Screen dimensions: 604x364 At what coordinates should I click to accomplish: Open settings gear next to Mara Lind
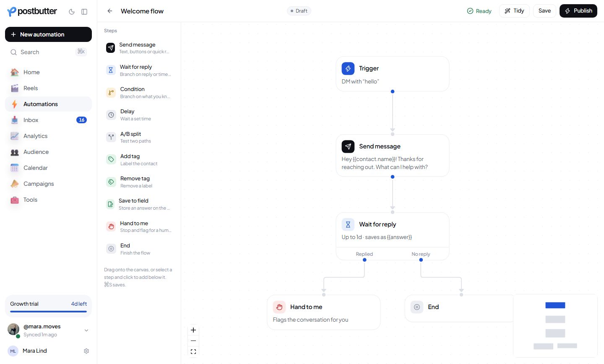(x=86, y=351)
